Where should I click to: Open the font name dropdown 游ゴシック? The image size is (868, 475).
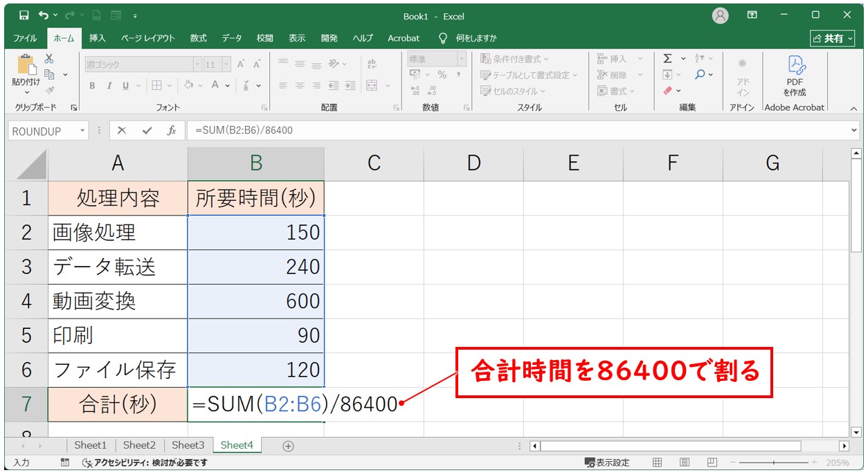pyautogui.click(x=197, y=64)
